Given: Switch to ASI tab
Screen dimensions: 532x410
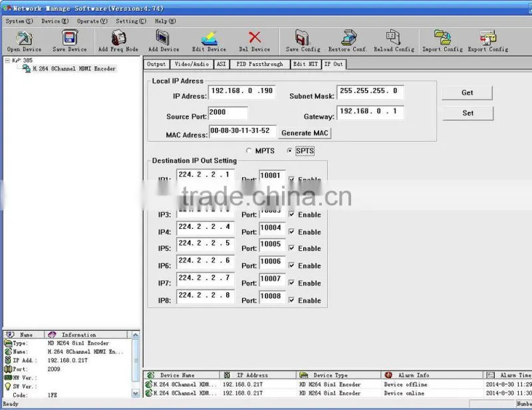Looking at the screenshot, I should (221, 64).
